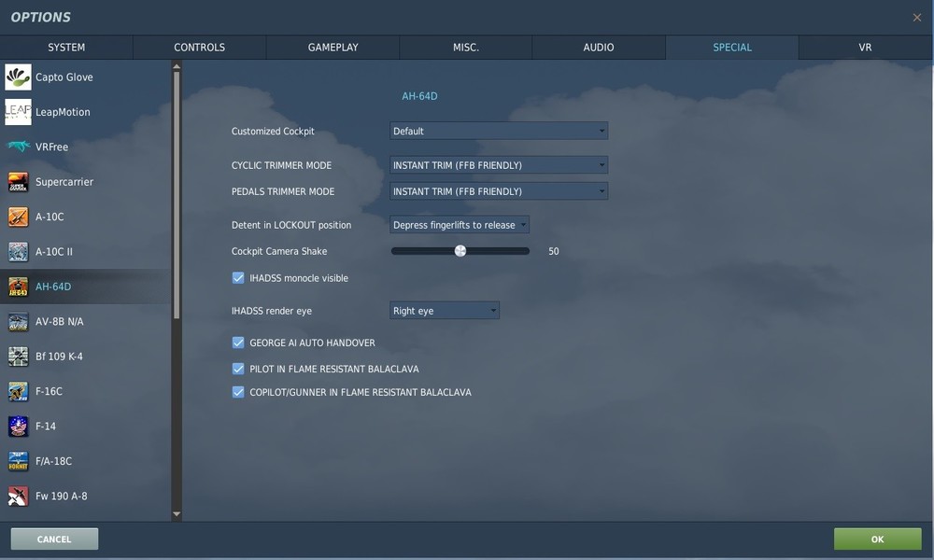
Task: Switch to the VR tab
Action: [x=865, y=47]
